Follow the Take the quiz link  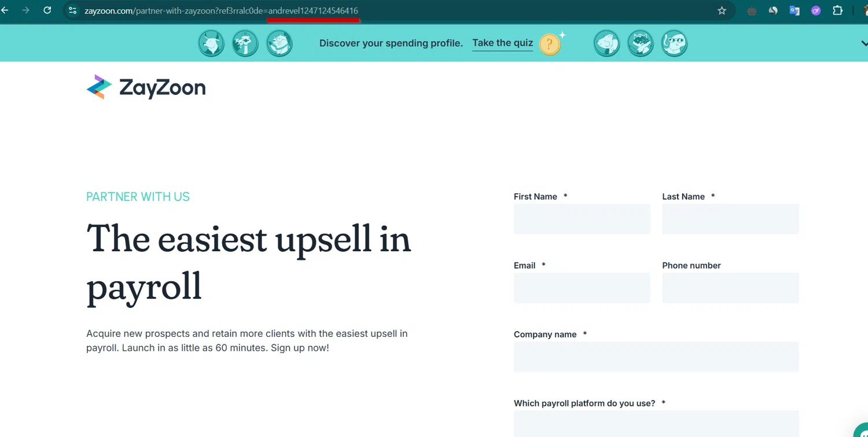(502, 43)
